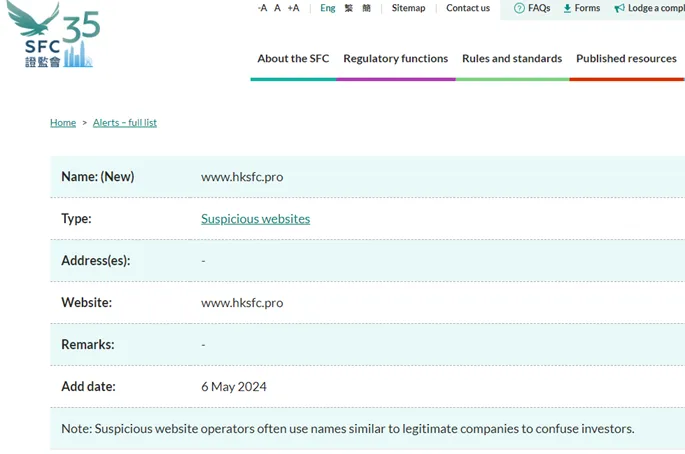Click the Remarks: label
The width and height of the screenshot is (685, 454).
point(88,344)
